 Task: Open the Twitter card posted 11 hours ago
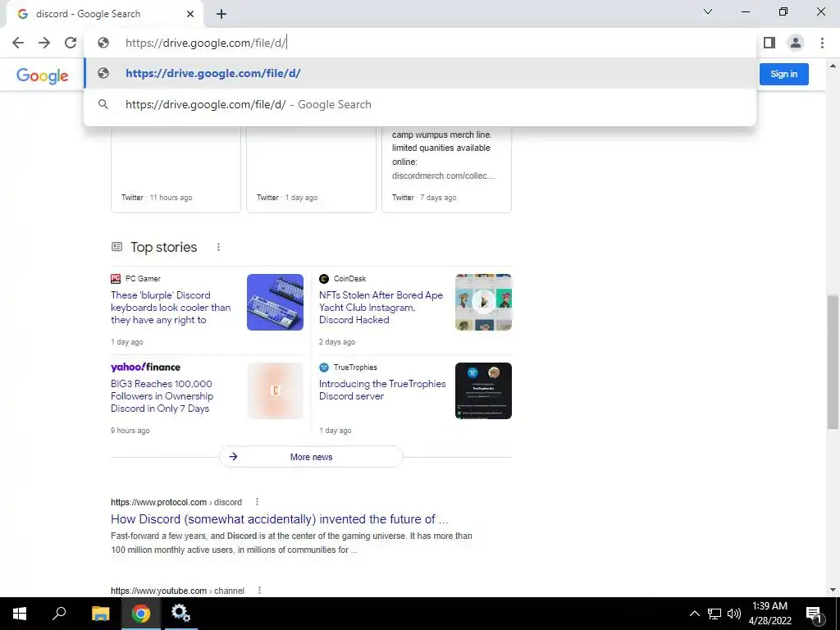(x=176, y=169)
